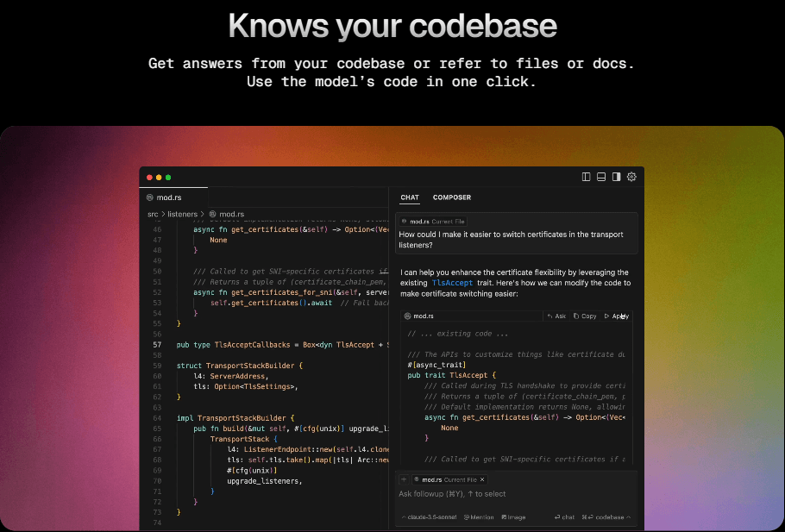Send message with the chat button

coord(565,517)
